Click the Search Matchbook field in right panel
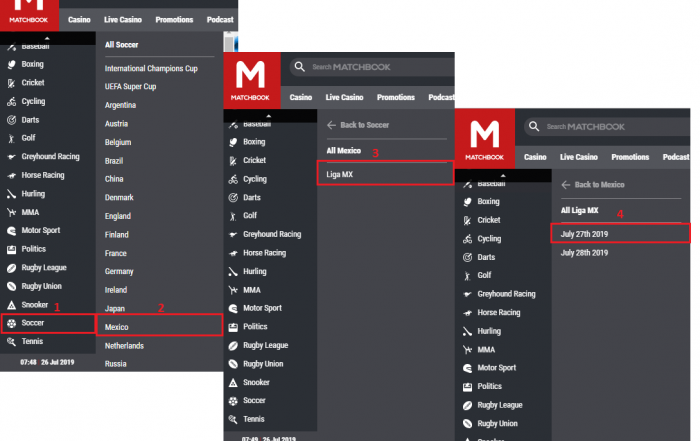700x441 pixels. pyautogui.click(x=607, y=126)
